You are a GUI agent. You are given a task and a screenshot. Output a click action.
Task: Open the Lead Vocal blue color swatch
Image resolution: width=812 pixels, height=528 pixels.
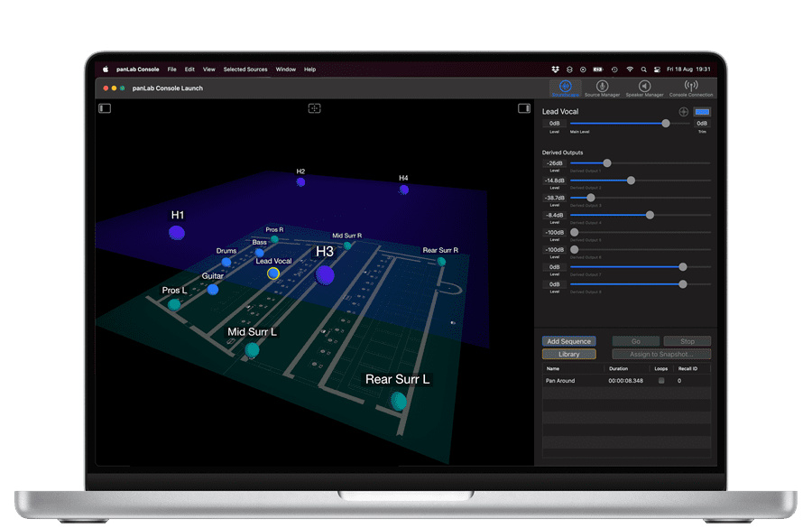702,111
